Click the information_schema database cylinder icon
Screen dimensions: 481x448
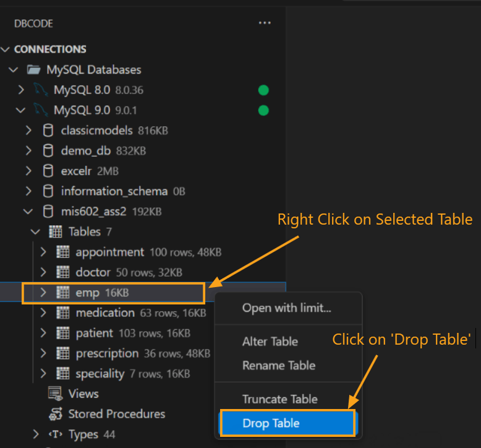click(x=48, y=191)
